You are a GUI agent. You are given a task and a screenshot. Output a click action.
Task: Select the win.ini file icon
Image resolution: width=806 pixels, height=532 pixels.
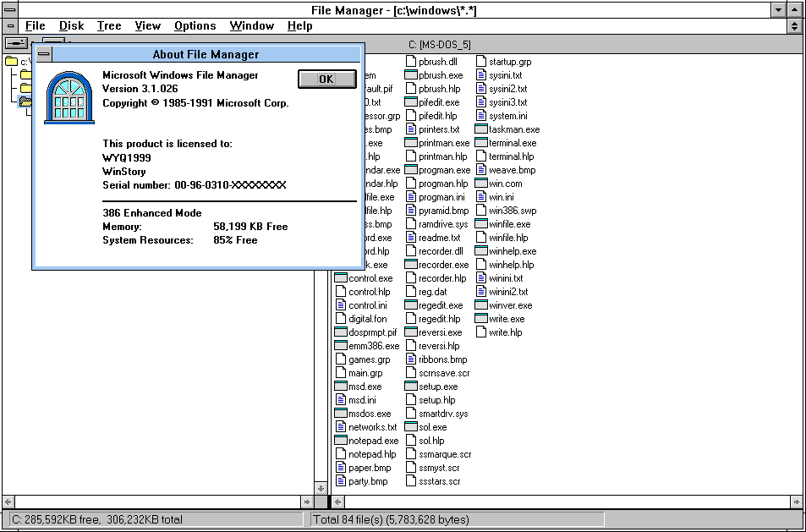481,197
